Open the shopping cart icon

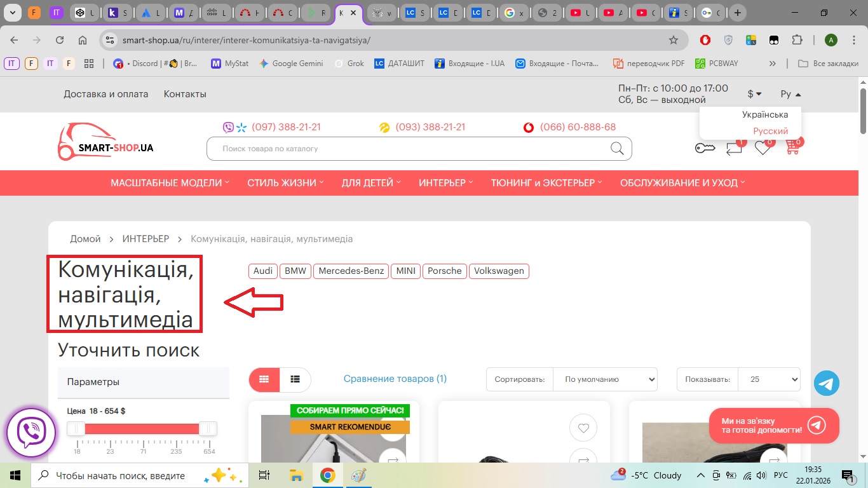click(x=792, y=147)
